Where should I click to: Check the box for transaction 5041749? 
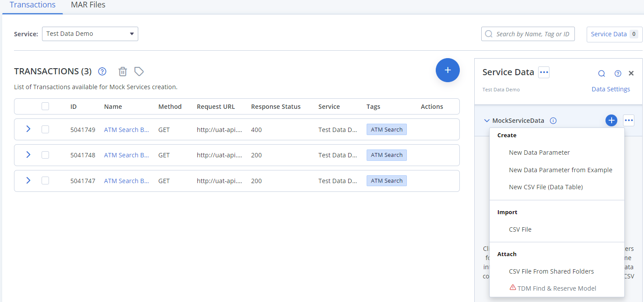(x=45, y=129)
